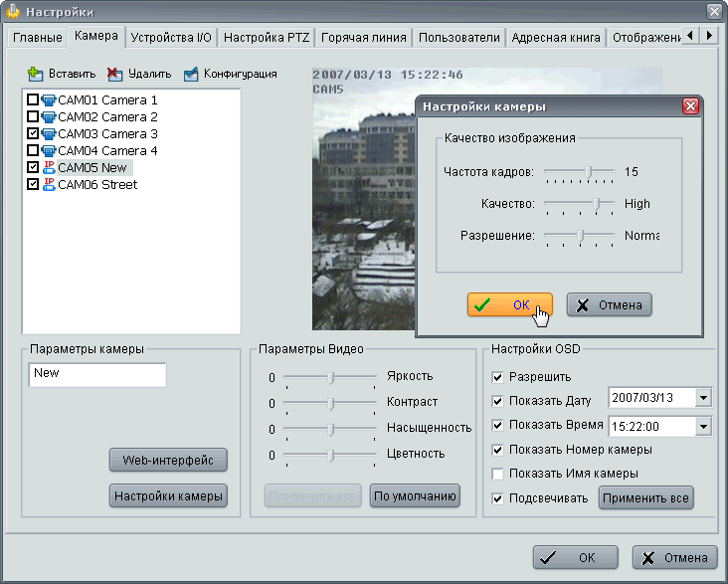Select the CAM03 Camera 3 row
The image size is (728, 584).
point(107,133)
